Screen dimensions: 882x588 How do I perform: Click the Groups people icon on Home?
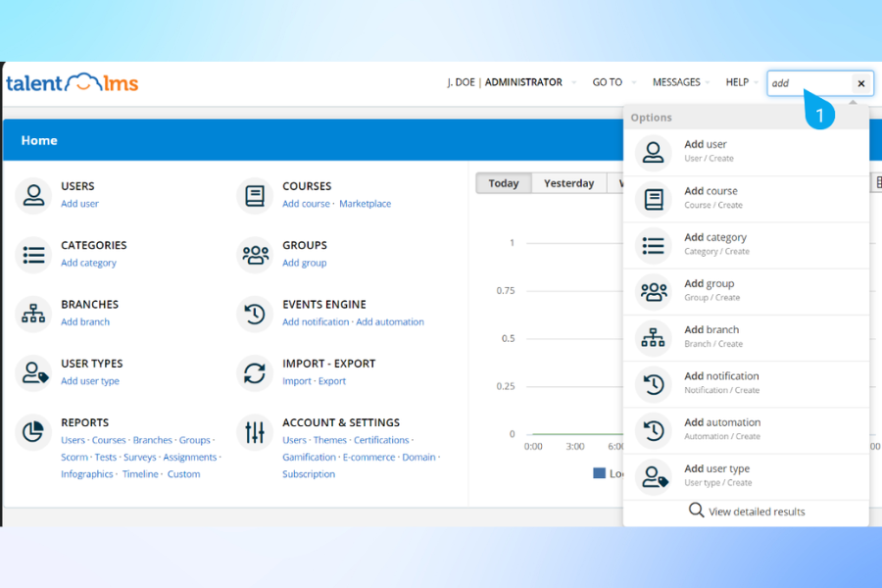[x=255, y=255]
